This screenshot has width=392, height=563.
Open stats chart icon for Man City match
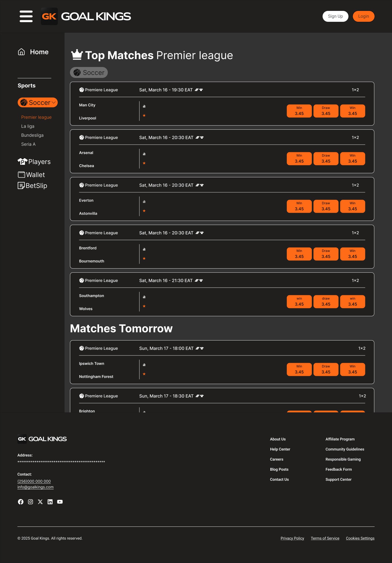tap(144, 106)
